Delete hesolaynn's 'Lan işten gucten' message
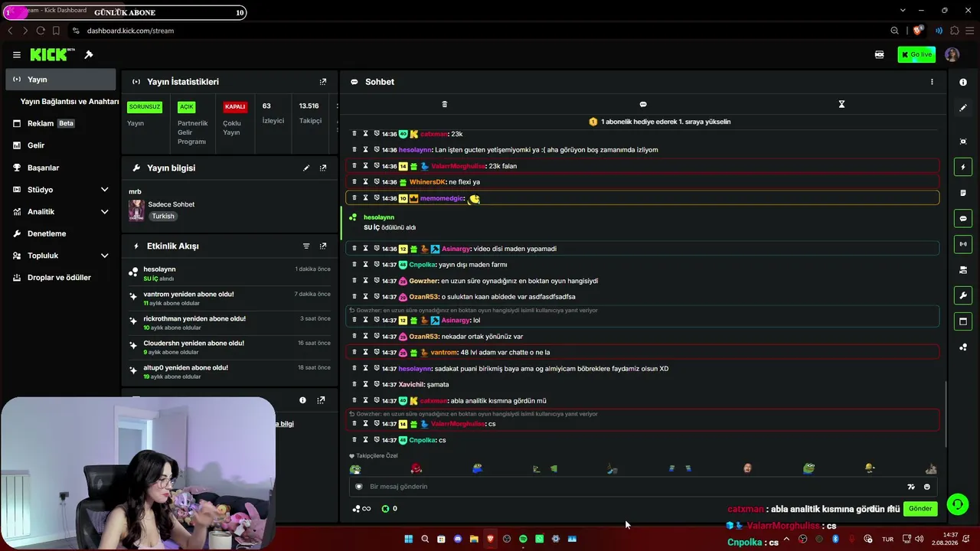 click(x=354, y=150)
